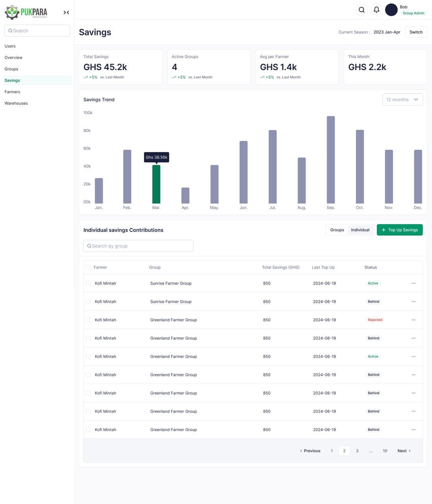
Task: Select the green March bar in the chart
Action: point(156,183)
